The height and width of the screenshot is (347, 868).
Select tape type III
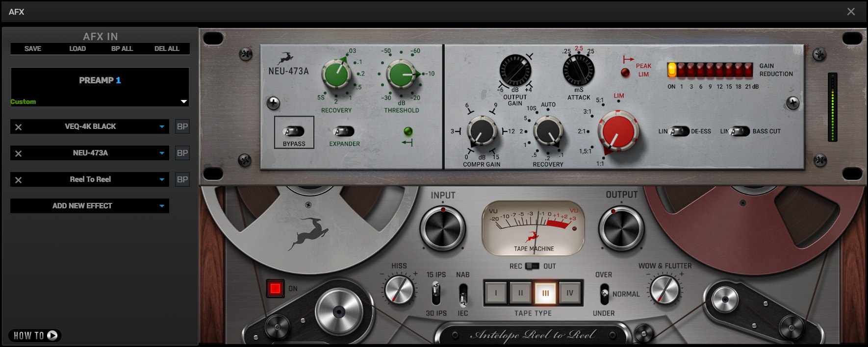[x=545, y=293]
